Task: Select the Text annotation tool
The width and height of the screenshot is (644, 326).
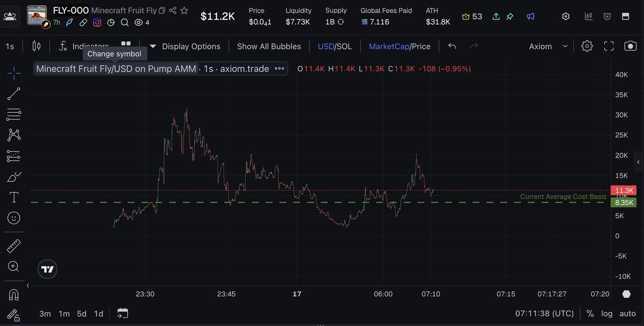Action: (x=14, y=197)
